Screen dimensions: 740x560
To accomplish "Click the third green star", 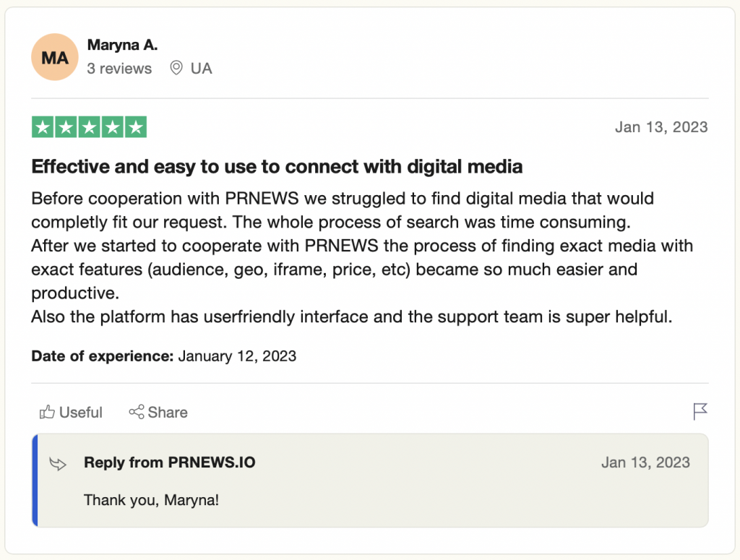I will click(89, 127).
